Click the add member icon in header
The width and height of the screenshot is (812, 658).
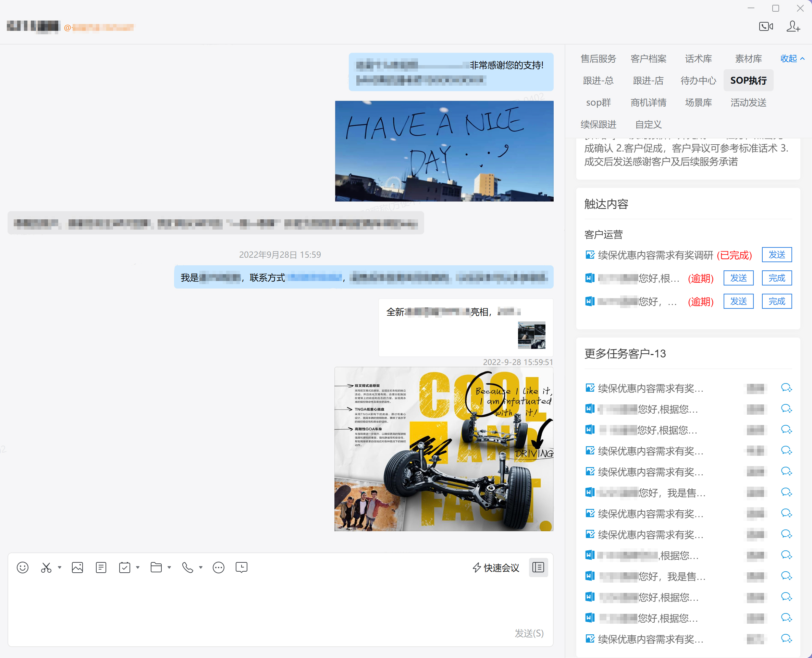[793, 26]
